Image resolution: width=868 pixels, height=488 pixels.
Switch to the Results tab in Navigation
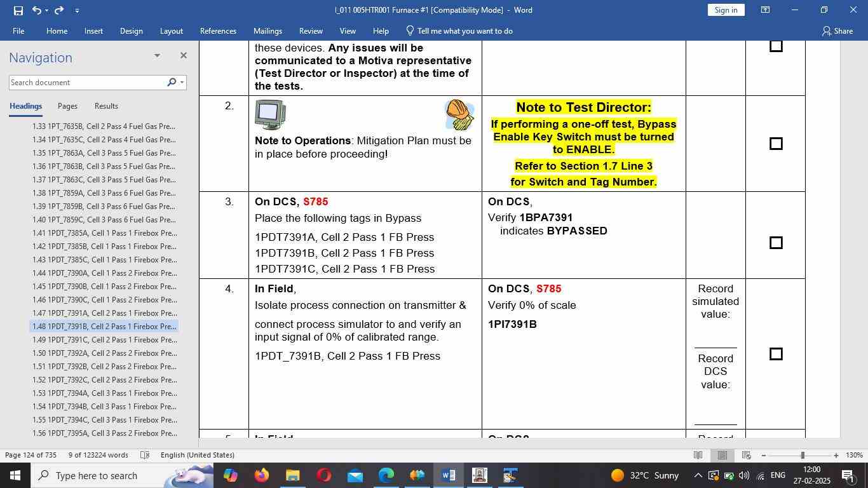pyautogui.click(x=106, y=106)
